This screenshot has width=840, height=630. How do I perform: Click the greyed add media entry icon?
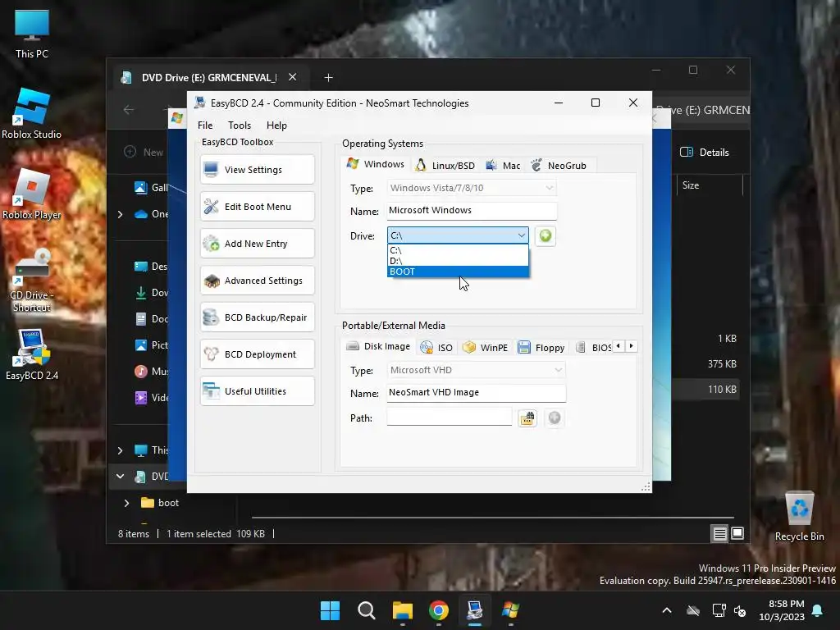pos(555,418)
